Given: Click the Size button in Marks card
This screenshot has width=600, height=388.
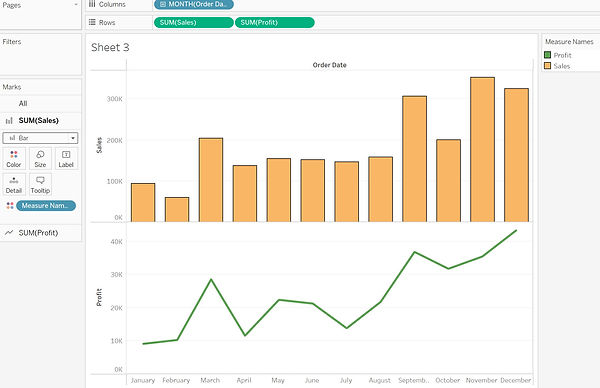Looking at the screenshot, I should pyautogui.click(x=40, y=158).
